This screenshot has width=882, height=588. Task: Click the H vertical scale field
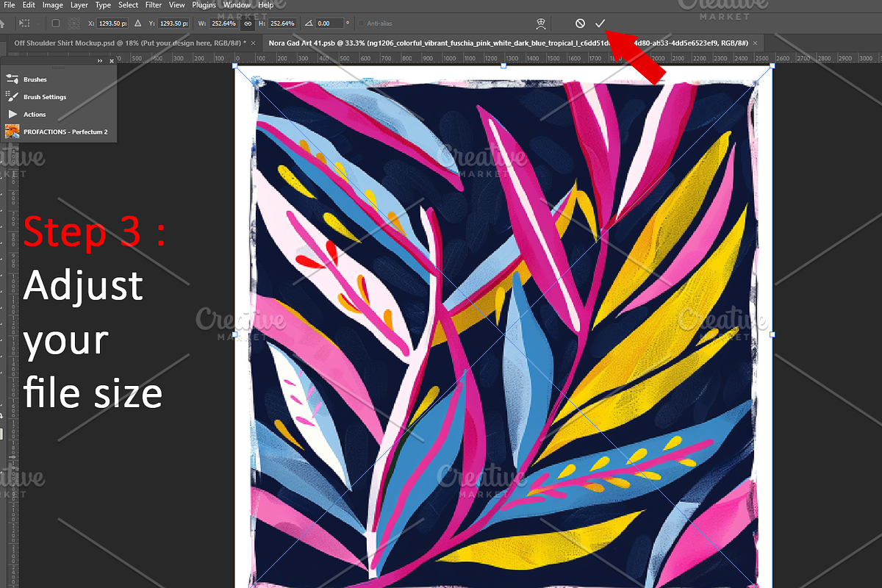[x=282, y=24]
